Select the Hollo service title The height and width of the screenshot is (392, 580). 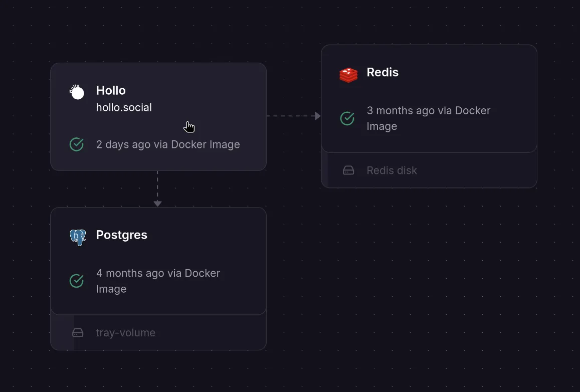pos(111,90)
